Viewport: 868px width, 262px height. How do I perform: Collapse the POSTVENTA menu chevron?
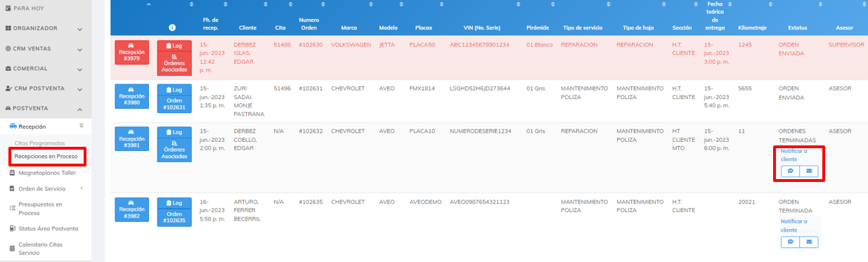pos(80,110)
